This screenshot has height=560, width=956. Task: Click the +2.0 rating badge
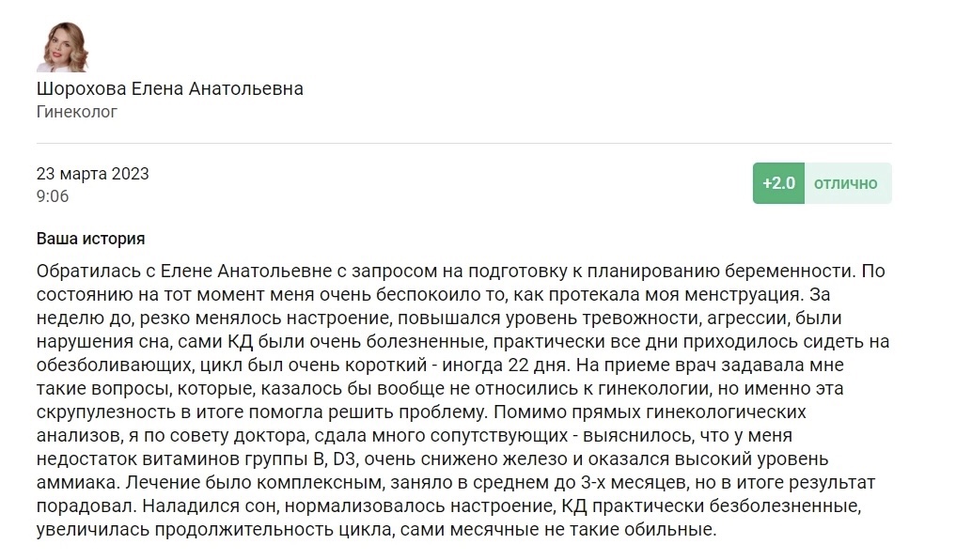coord(778,183)
